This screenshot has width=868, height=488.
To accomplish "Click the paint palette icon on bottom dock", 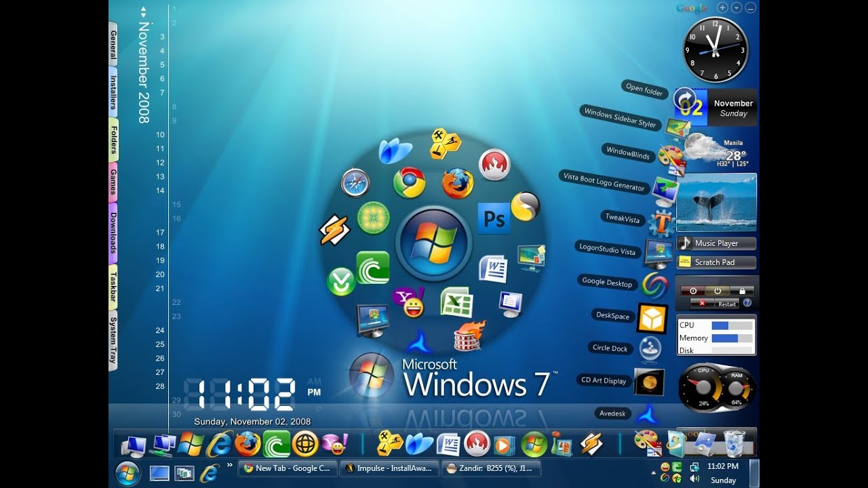I will click(647, 443).
